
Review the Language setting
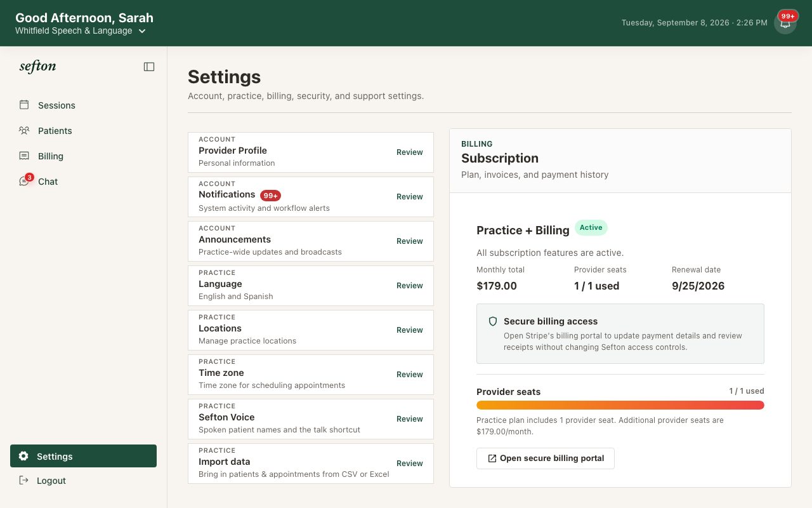click(x=409, y=286)
